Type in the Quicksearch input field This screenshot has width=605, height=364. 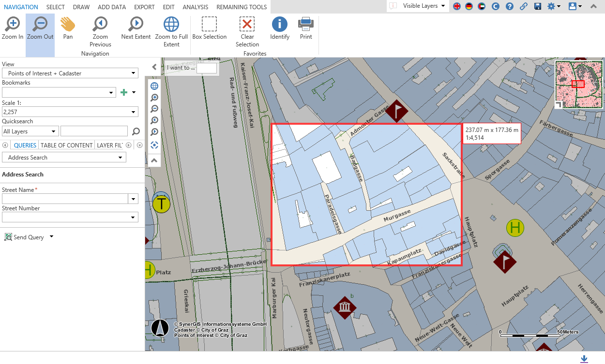(94, 131)
